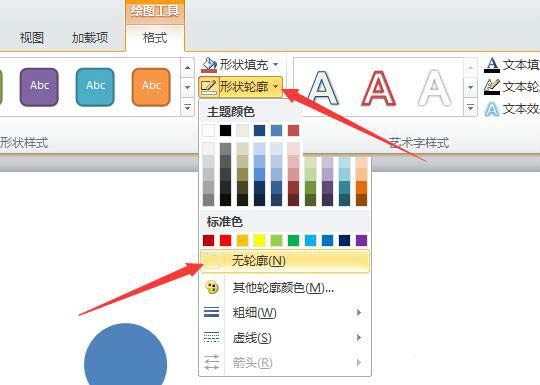Pick the white theme color swatch
The height and width of the screenshot is (385, 540).
[x=209, y=131]
